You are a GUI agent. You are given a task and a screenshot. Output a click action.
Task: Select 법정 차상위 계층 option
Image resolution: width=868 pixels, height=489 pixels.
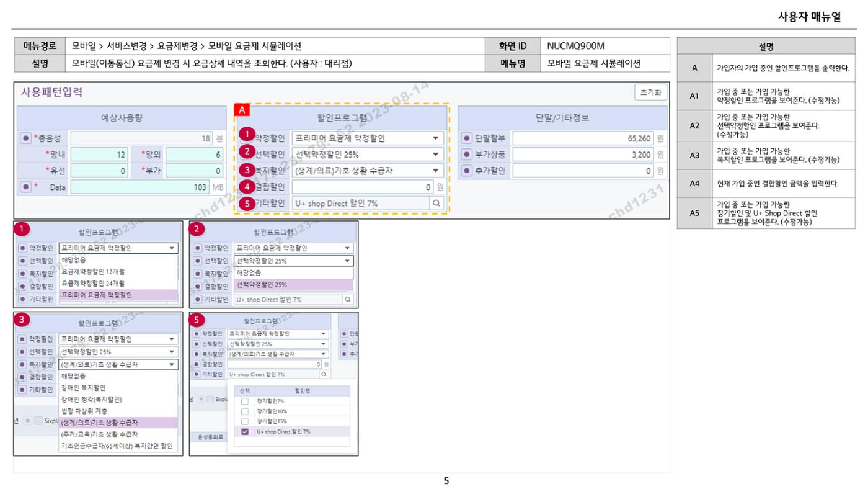click(x=118, y=411)
